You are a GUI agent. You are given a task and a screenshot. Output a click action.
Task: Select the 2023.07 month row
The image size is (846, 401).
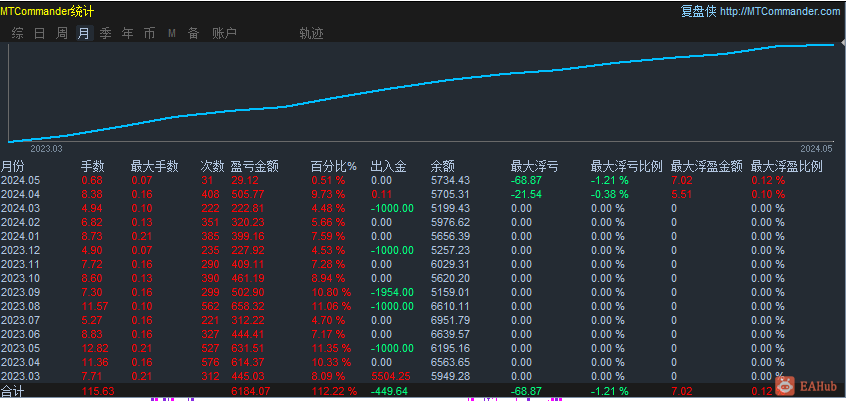423,321
